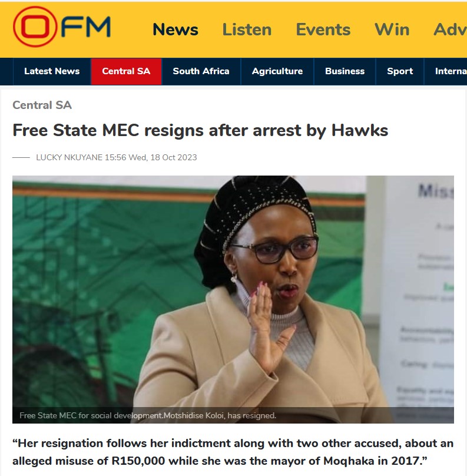Open the Listen menu item

(247, 29)
